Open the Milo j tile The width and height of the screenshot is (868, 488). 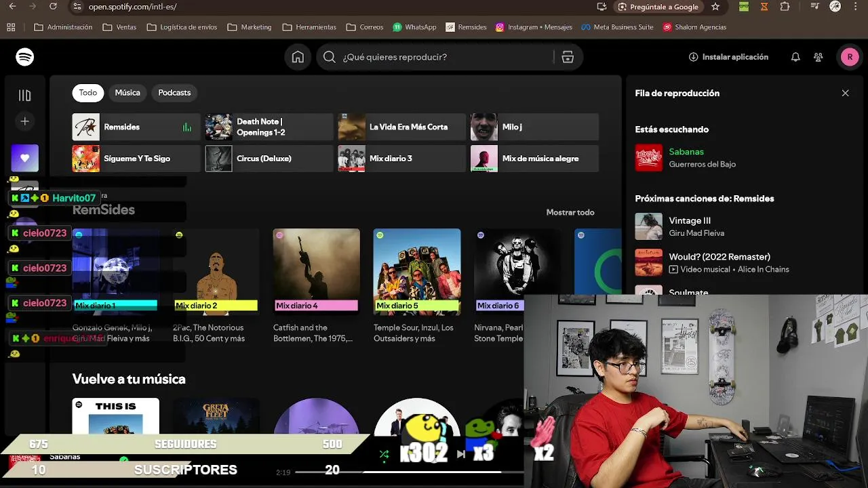[535, 127]
